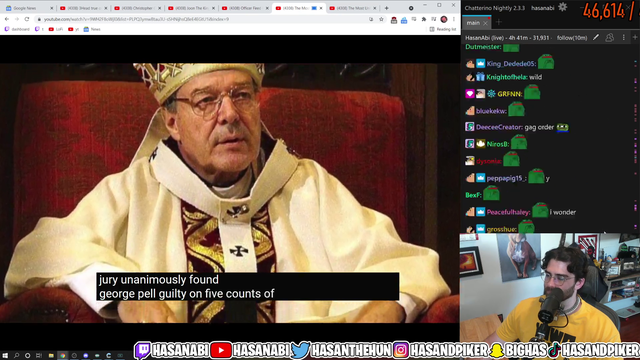
Task: Open the Chrome profile avatar
Action: coord(444,19)
